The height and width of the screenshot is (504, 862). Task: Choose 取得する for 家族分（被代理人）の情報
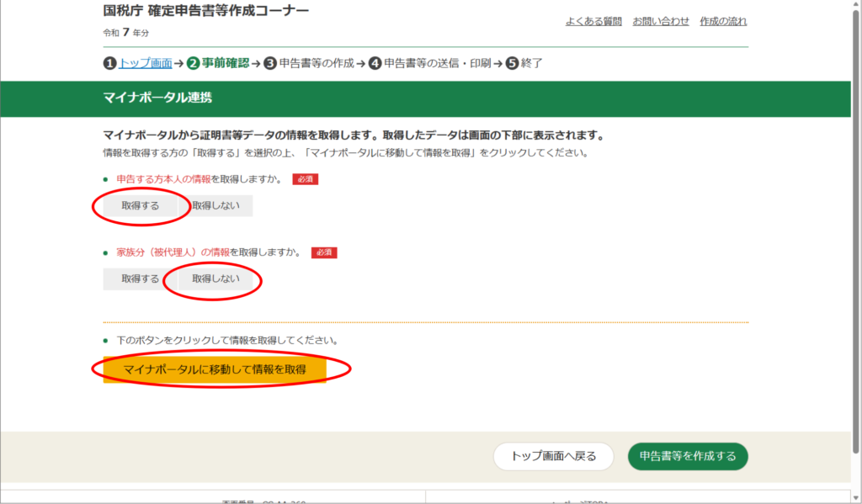click(140, 279)
